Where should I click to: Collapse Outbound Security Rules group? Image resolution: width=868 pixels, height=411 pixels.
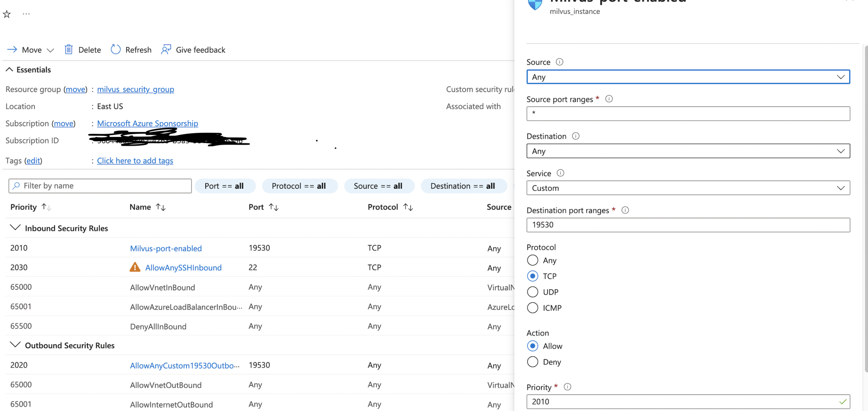click(x=15, y=345)
